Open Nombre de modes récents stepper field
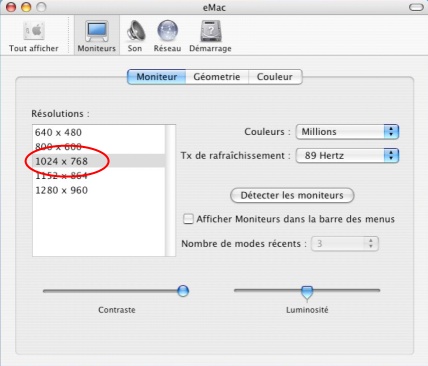 click(345, 244)
